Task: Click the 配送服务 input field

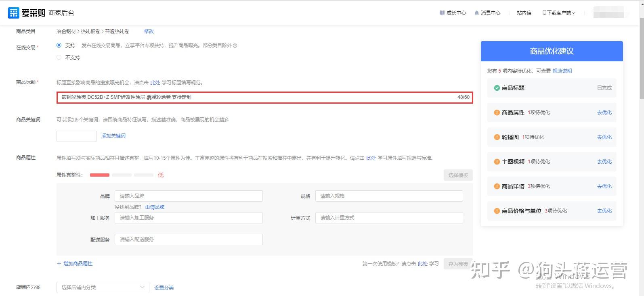Action: pos(189,240)
